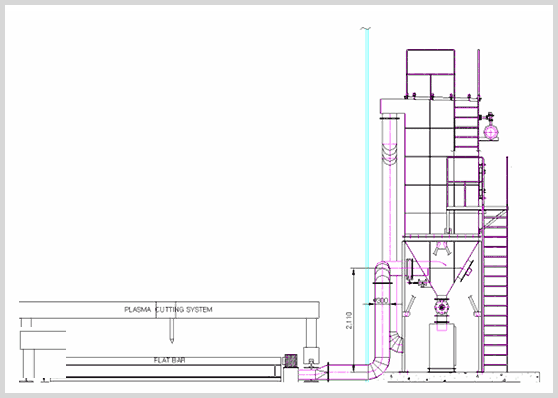Select the top rectangular housing of the collector
The image size is (558, 398).
pyautogui.click(x=431, y=62)
